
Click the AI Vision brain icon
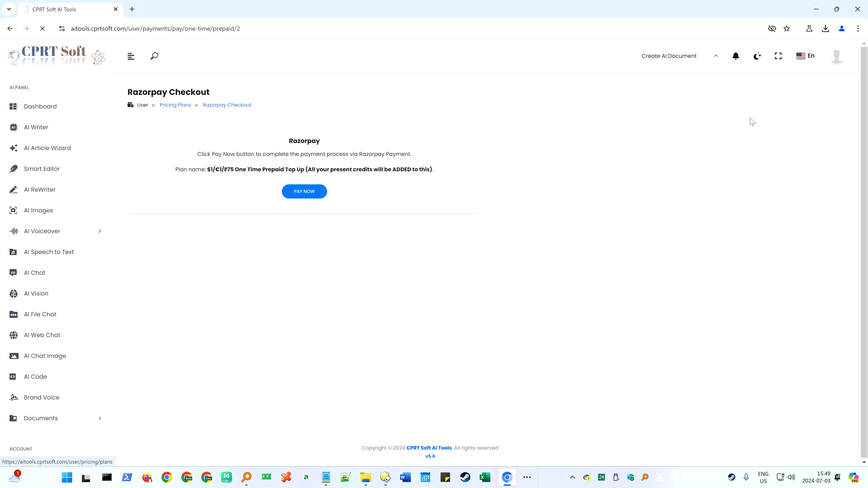coord(13,294)
